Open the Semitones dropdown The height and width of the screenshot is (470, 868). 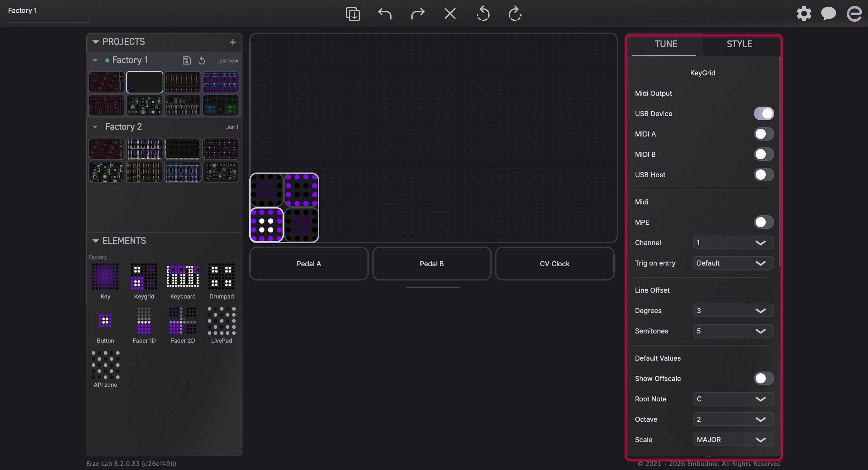[x=733, y=331]
